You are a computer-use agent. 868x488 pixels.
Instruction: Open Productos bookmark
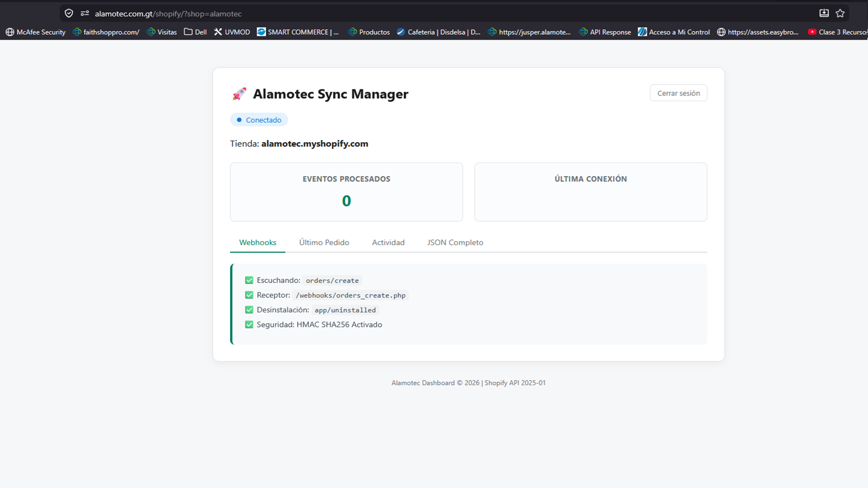(369, 32)
